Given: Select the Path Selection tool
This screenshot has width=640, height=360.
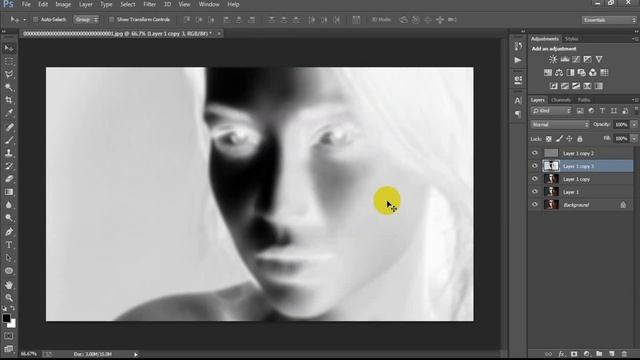Looking at the screenshot, I should coord(9,258).
